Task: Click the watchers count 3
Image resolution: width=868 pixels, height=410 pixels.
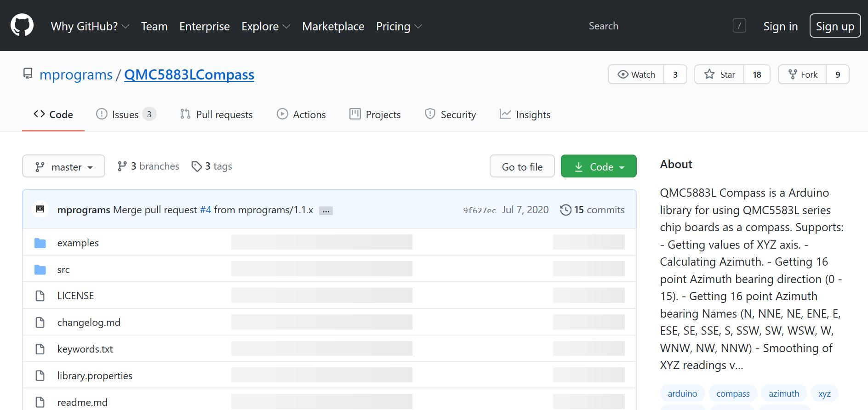Action: click(x=675, y=74)
